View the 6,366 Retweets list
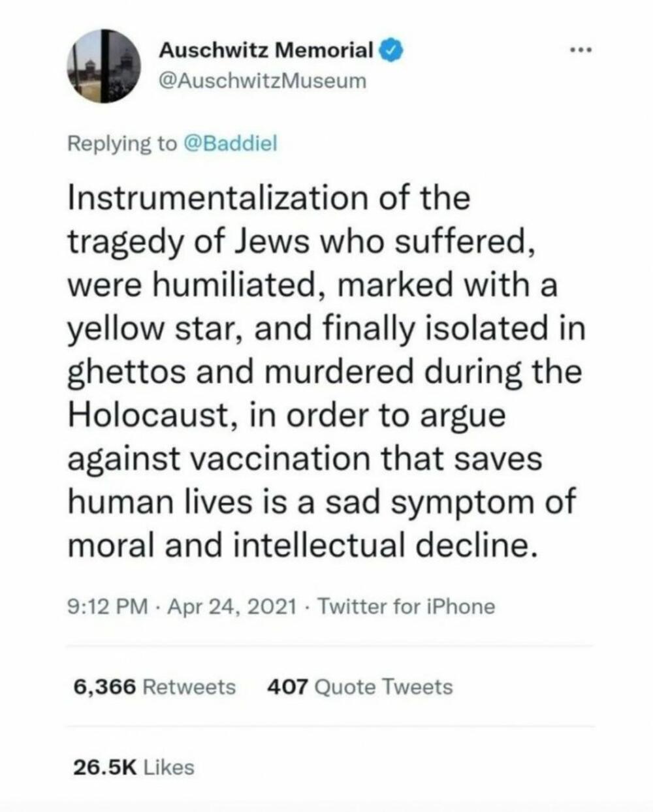 (x=154, y=687)
